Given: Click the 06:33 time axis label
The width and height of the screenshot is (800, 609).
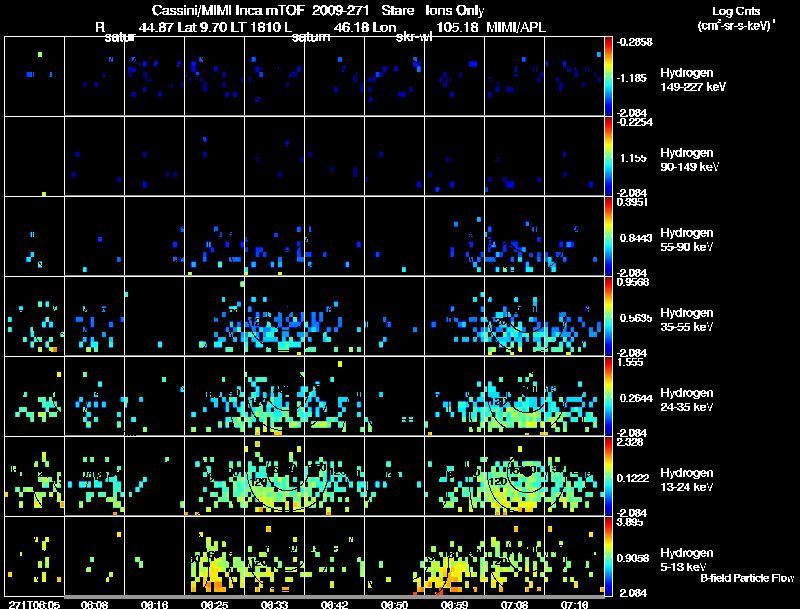Looking at the screenshot, I should point(274,604).
